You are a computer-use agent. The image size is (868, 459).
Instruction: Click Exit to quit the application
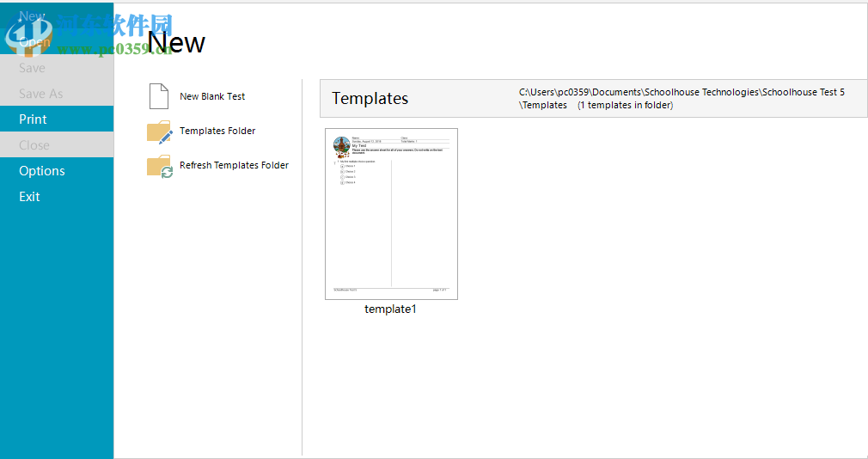57,196
